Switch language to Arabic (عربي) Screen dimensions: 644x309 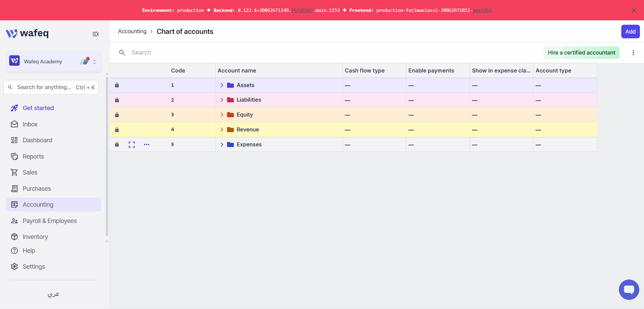pyautogui.click(x=53, y=294)
